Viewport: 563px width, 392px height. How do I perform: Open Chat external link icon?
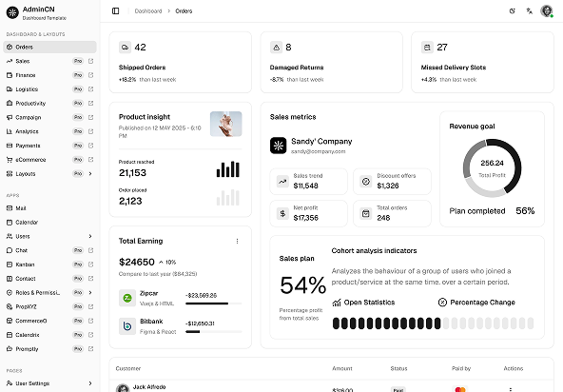pyautogui.click(x=90, y=250)
